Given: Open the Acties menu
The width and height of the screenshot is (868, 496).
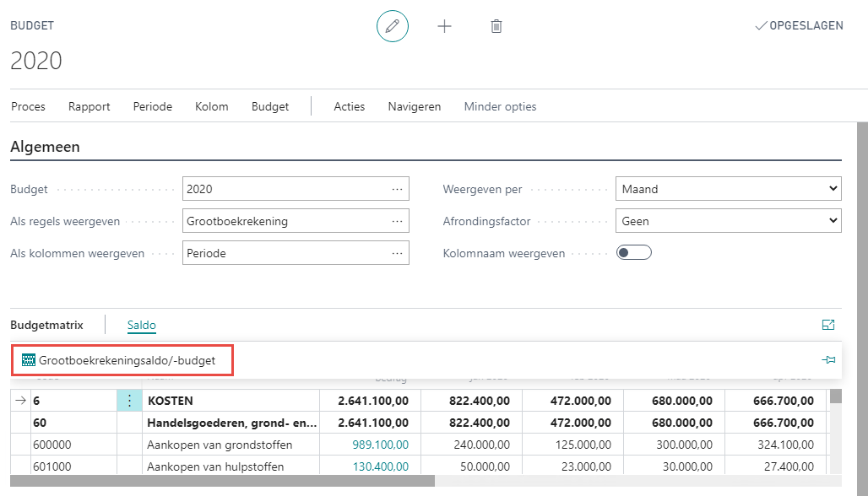Looking at the screenshot, I should pyautogui.click(x=349, y=106).
